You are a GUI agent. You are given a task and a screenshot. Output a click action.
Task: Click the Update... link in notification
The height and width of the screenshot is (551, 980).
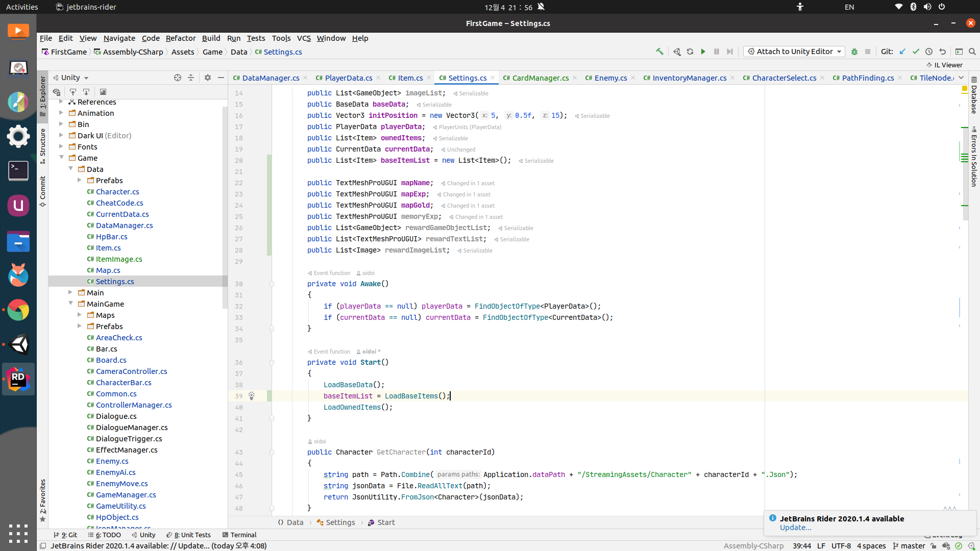click(x=795, y=528)
